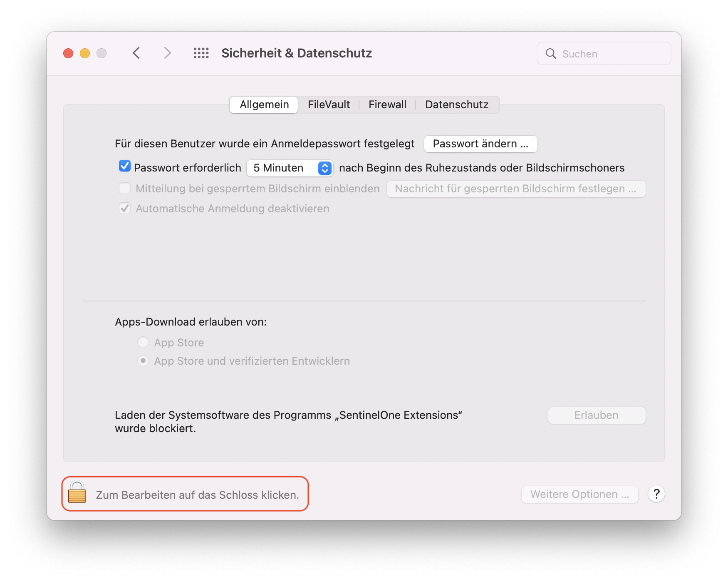Open help with the question mark button
The height and width of the screenshot is (582, 728).
656,494
